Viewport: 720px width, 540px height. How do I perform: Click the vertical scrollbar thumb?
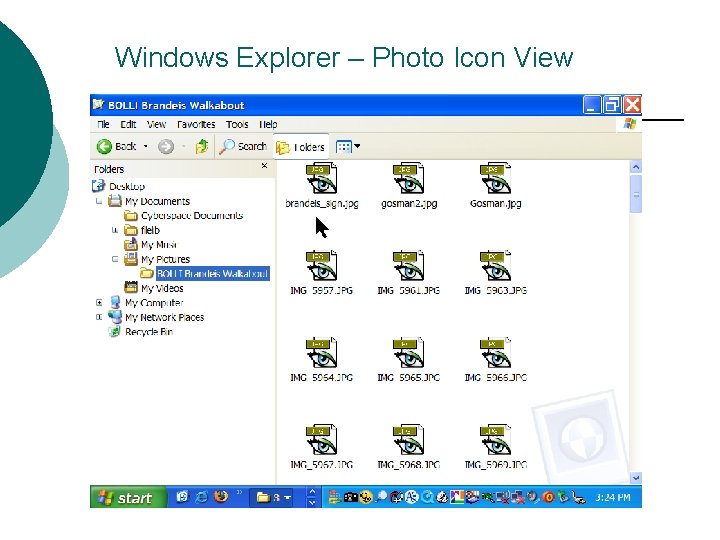636,194
